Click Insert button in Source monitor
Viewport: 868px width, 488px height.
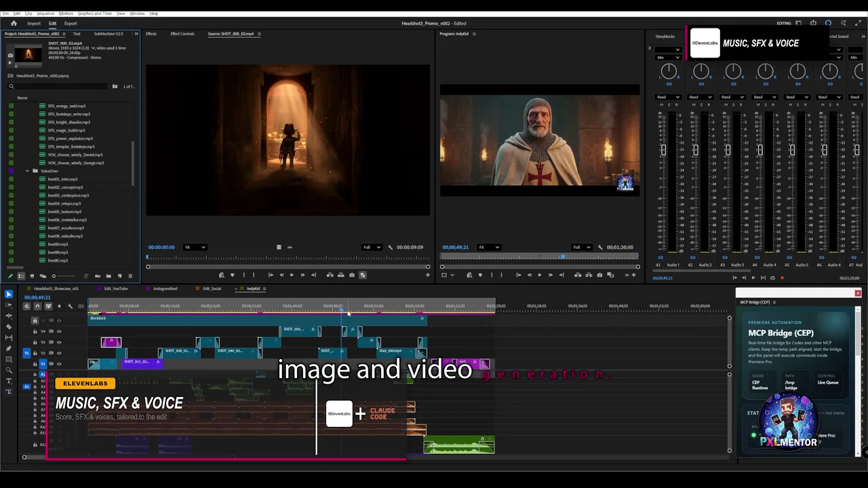(330, 274)
